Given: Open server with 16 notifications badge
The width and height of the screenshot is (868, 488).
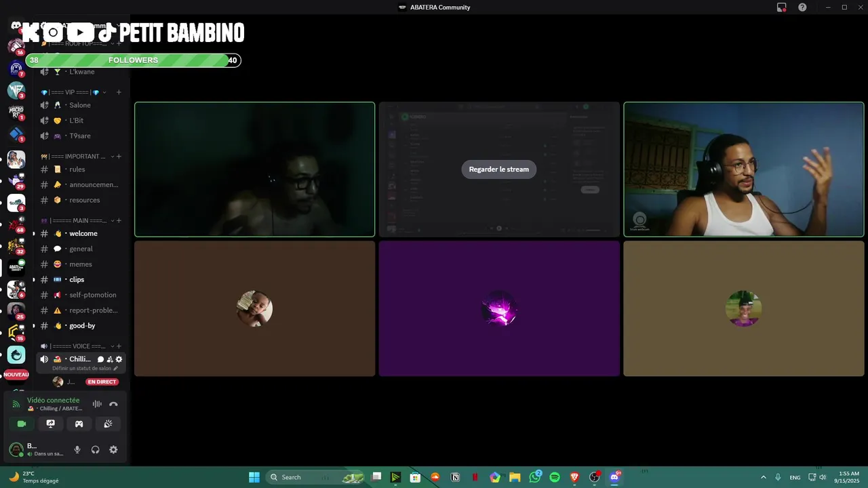Looking at the screenshot, I should 16,47.
